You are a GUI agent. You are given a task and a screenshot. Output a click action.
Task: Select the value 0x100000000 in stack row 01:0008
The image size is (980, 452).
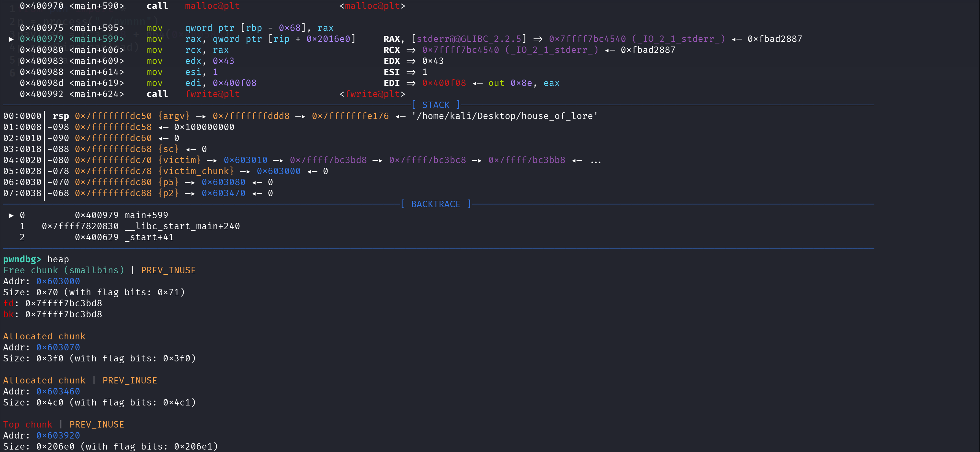click(204, 127)
